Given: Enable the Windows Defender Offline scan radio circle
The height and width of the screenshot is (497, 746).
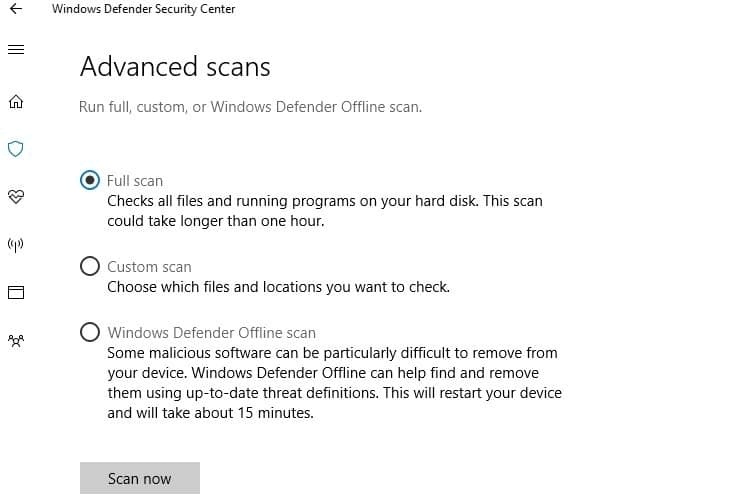Looking at the screenshot, I should pyautogui.click(x=90, y=333).
